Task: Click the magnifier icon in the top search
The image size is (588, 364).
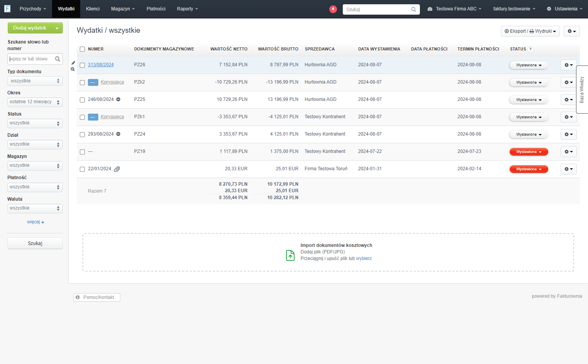Action: point(414,9)
